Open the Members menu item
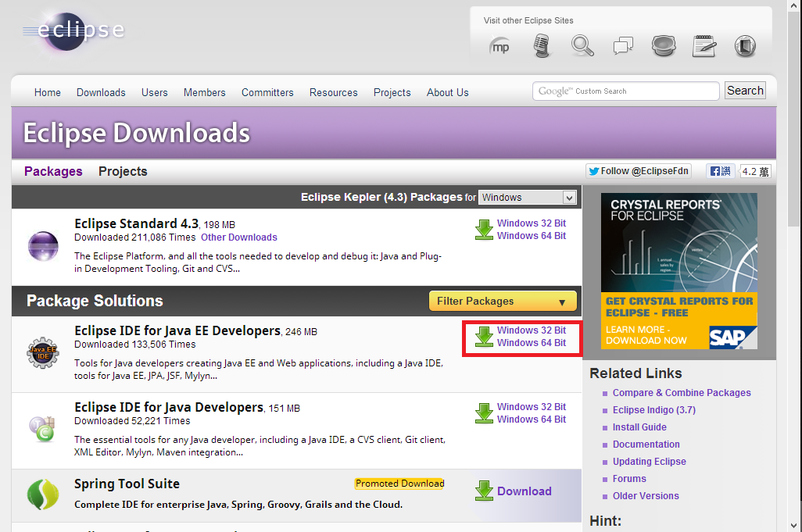Image resolution: width=802 pixels, height=532 pixels. (x=205, y=92)
